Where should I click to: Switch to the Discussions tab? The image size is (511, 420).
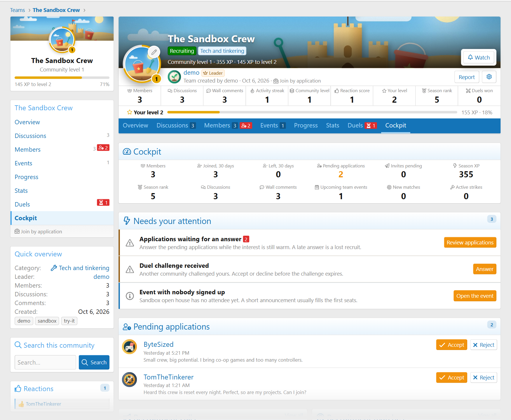click(x=176, y=125)
